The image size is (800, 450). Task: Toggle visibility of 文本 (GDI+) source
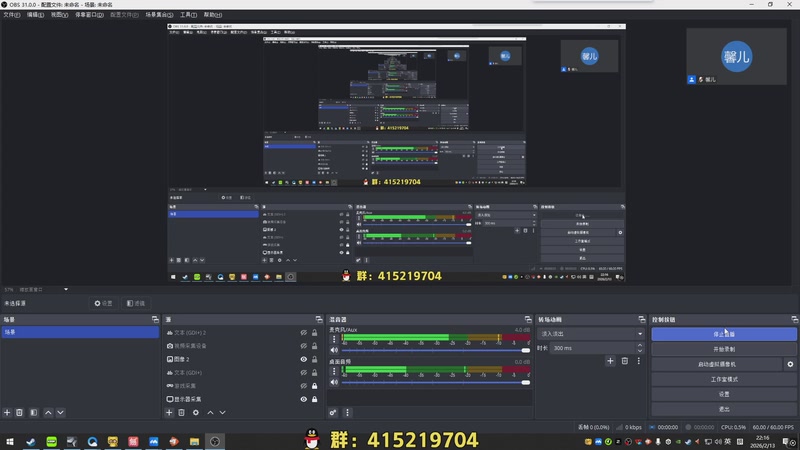304,372
